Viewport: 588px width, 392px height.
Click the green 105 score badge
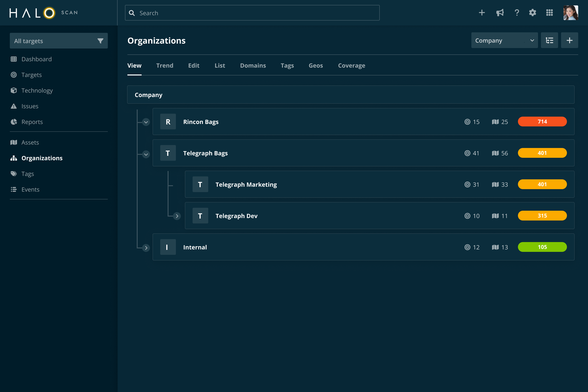[542, 247]
